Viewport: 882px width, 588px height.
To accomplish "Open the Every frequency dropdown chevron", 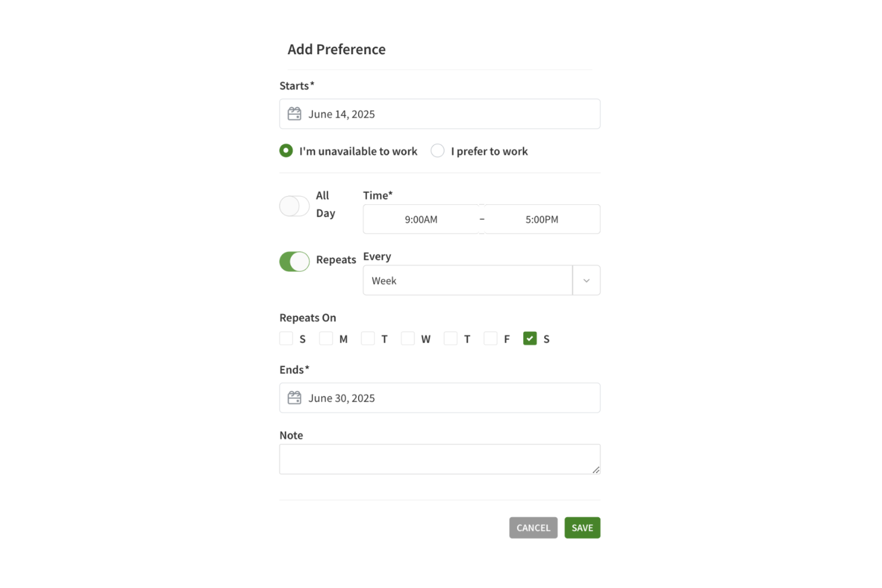I will (586, 280).
